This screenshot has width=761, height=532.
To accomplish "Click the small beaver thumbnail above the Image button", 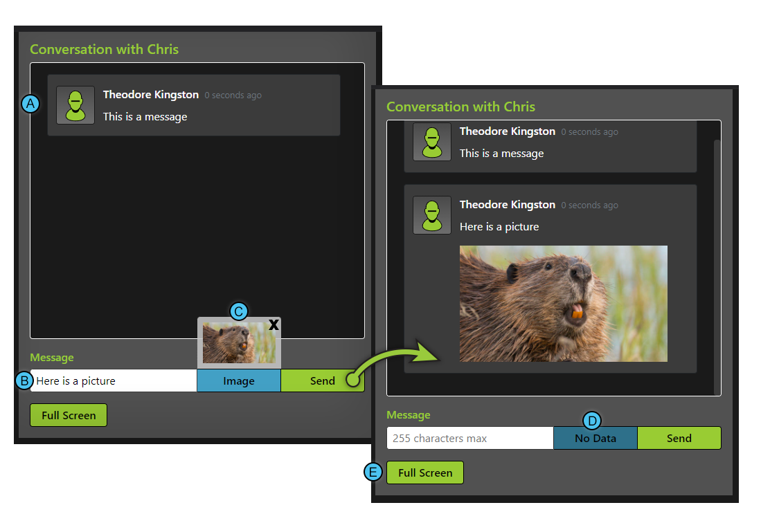I will (x=238, y=344).
